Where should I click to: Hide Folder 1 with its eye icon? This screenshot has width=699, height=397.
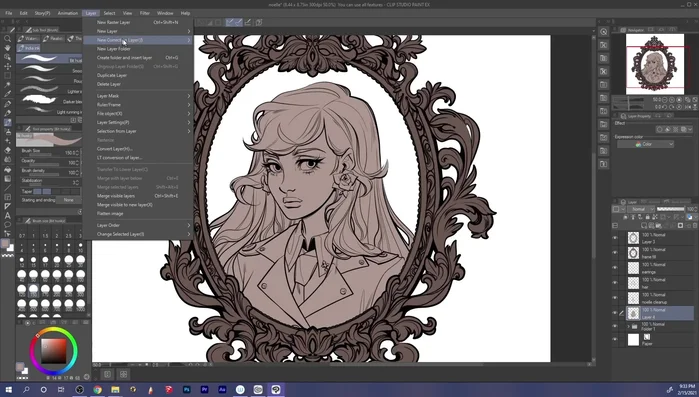click(615, 327)
